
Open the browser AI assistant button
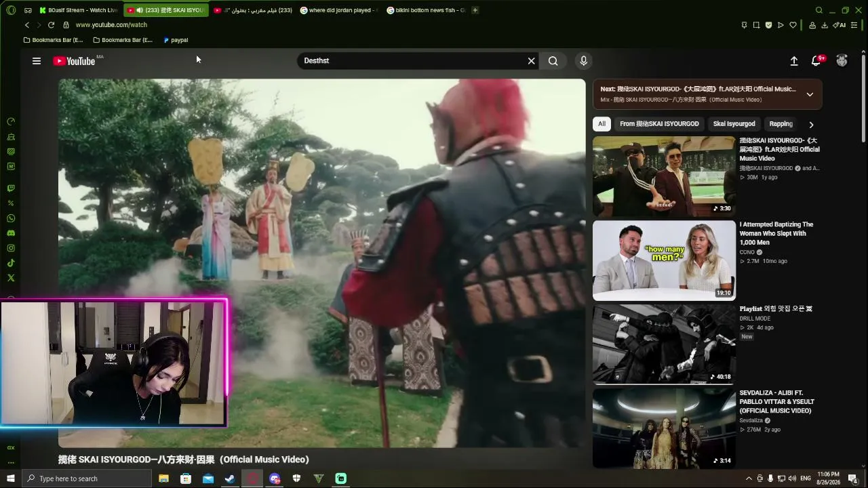tap(840, 25)
